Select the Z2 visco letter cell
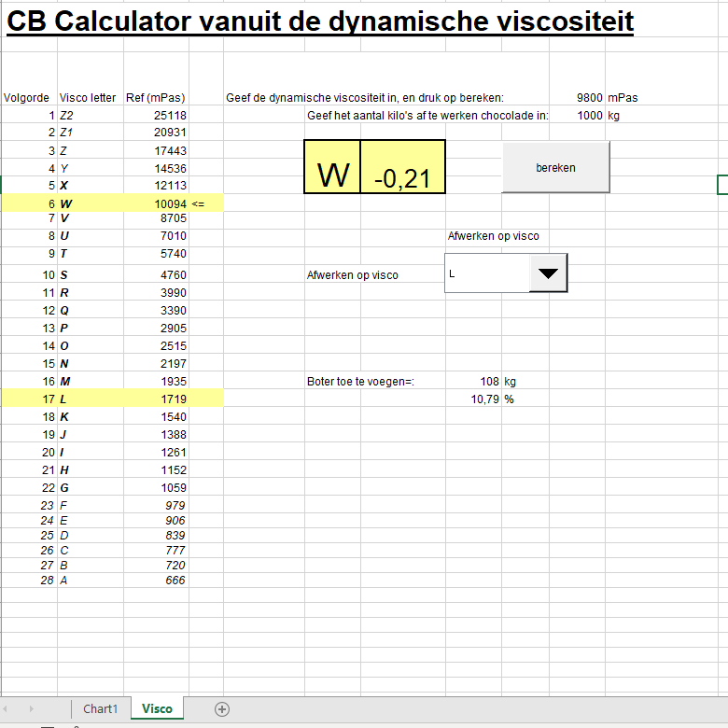 (91, 116)
